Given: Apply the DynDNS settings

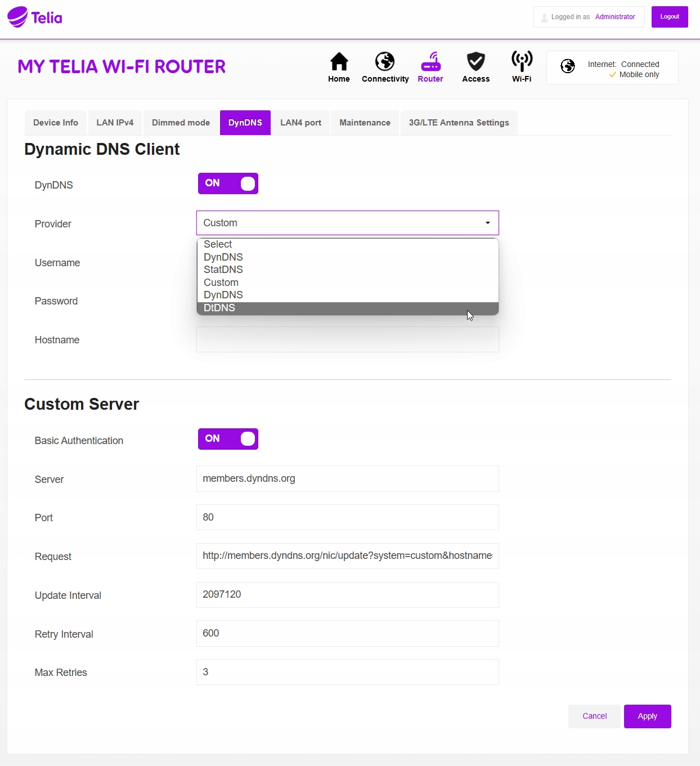Looking at the screenshot, I should click(647, 716).
